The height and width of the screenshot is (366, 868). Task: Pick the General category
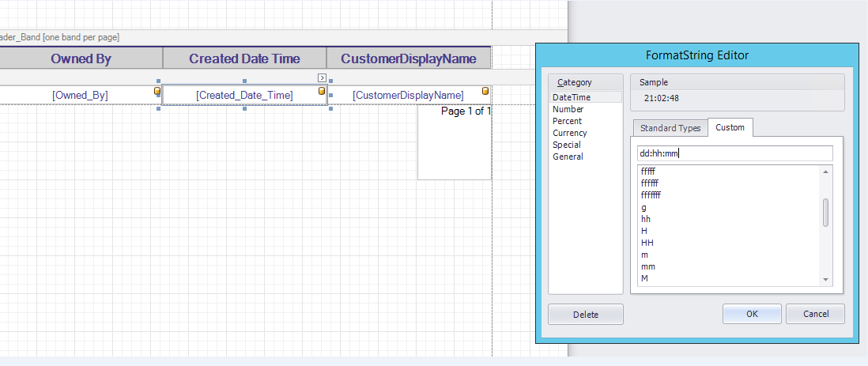568,157
